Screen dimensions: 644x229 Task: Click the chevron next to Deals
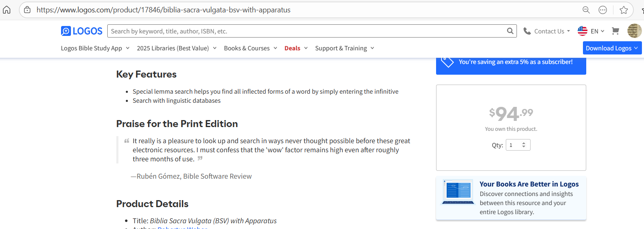tap(306, 48)
